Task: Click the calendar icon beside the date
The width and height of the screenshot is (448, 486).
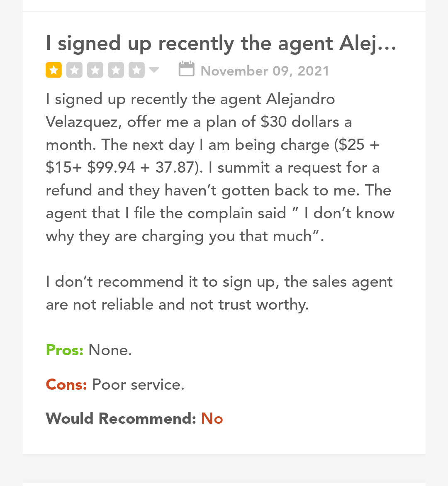Action: (x=187, y=69)
